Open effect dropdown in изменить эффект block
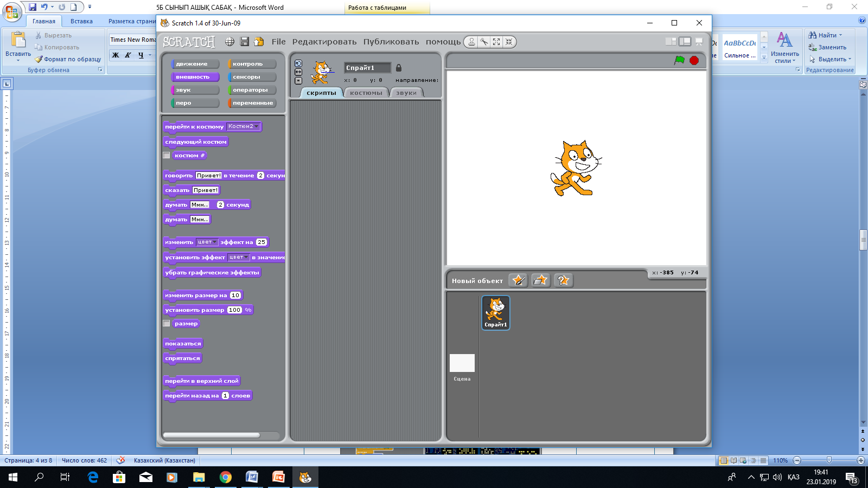 (x=207, y=242)
